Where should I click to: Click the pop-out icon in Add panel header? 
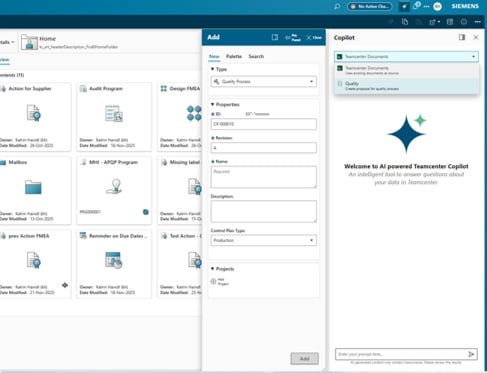coord(275,37)
